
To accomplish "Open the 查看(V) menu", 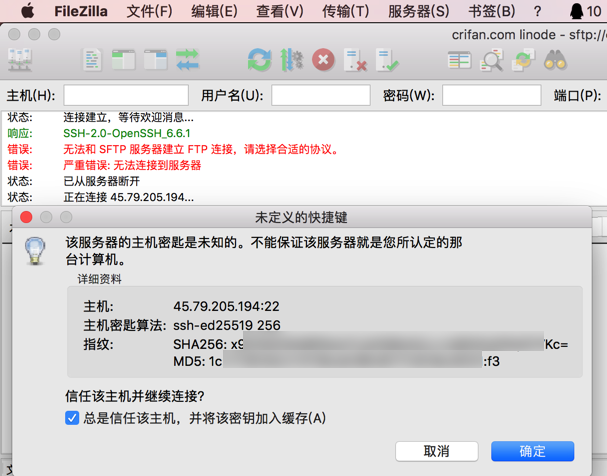I will tap(280, 11).
